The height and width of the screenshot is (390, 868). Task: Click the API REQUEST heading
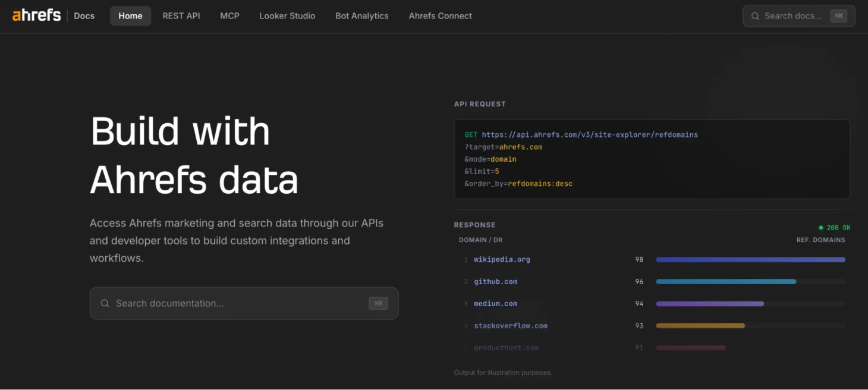(x=480, y=104)
